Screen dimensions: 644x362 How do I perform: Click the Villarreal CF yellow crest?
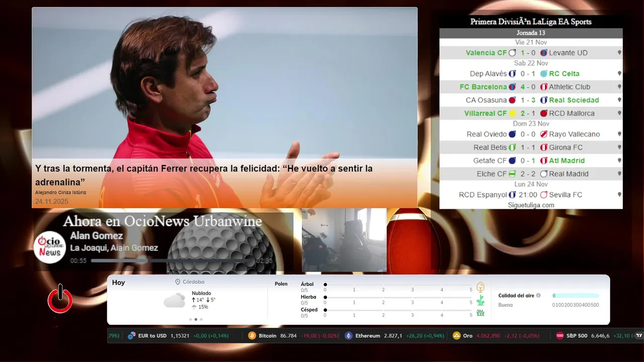512,114
